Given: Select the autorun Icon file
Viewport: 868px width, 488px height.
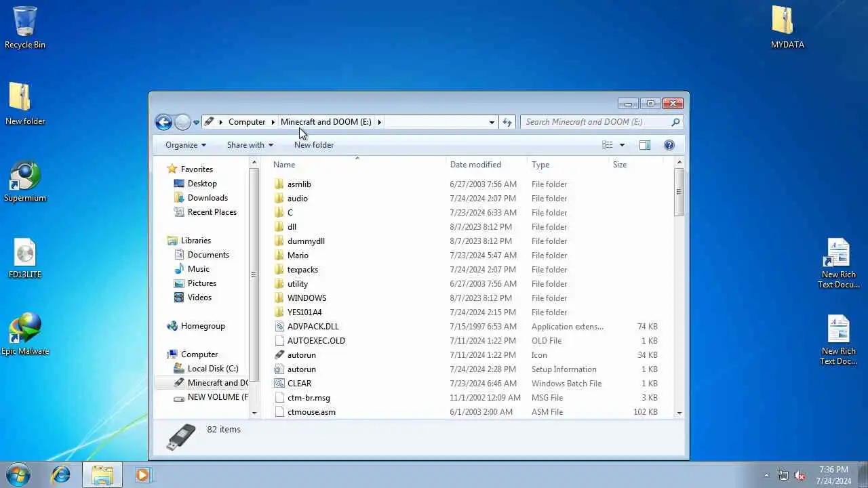Looking at the screenshot, I should (x=279, y=355).
